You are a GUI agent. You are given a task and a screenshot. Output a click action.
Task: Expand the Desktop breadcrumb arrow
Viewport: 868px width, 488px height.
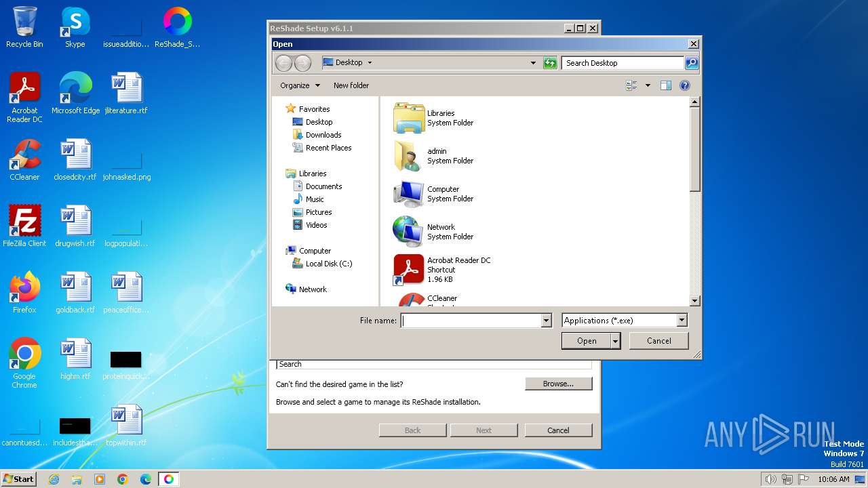click(x=370, y=62)
